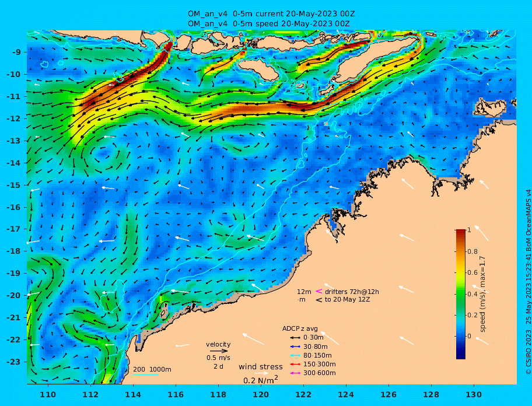The height and width of the screenshot is (406, 532).
Task: Click the red 150-300m ADCP arrow
Action: click(x=295, y=364)
